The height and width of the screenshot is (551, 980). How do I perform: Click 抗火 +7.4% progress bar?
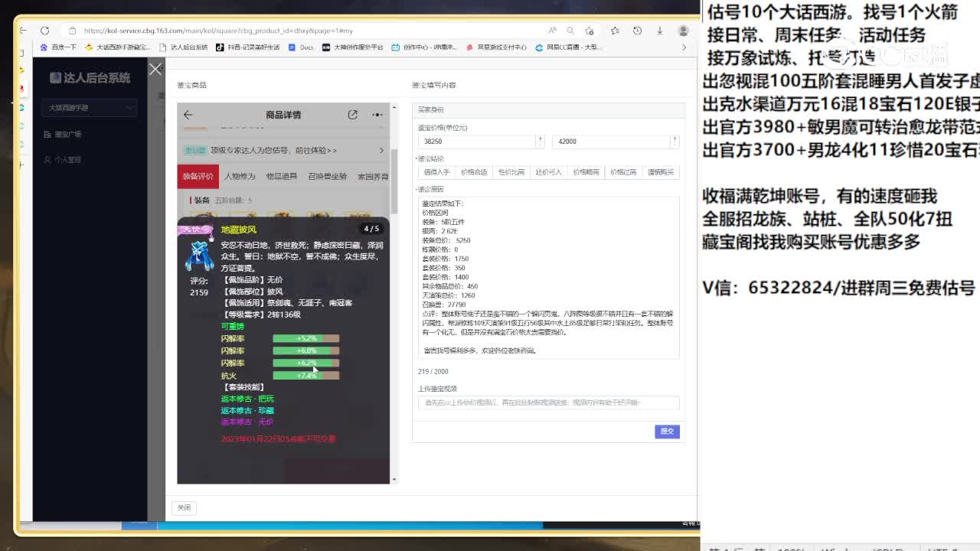(x=305, y=375)
